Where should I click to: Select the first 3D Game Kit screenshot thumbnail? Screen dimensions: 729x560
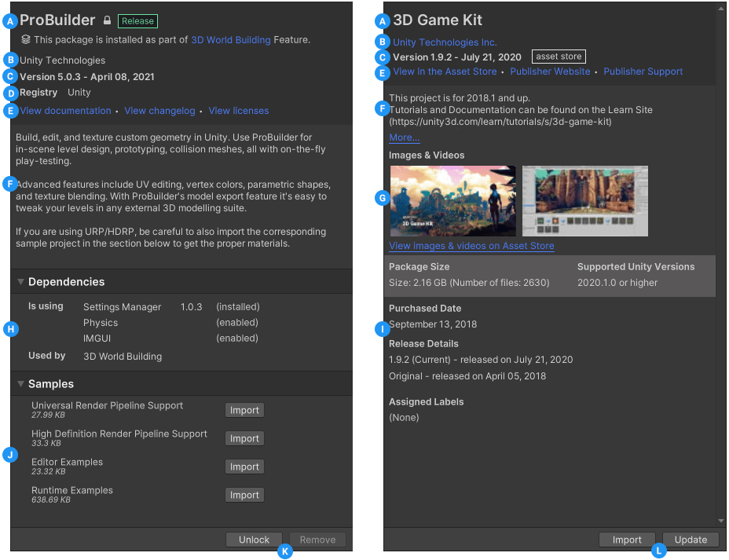point(452,200)
